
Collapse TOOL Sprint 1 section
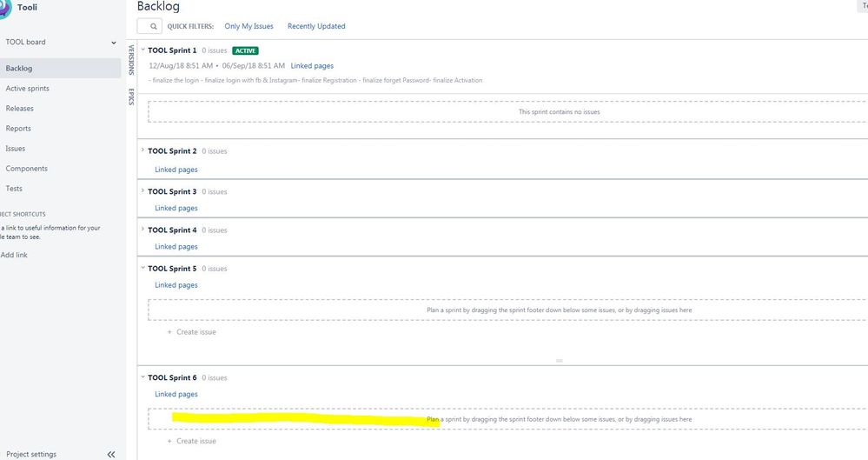[x=142, y=50]
